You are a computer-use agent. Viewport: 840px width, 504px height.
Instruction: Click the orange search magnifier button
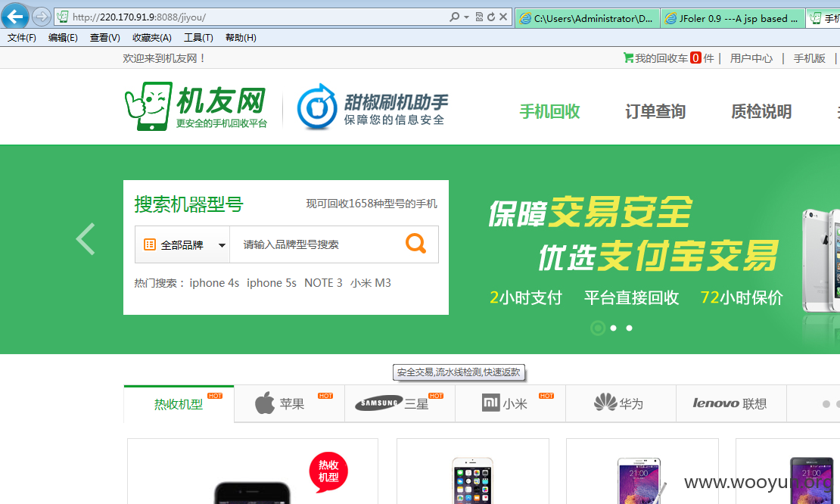coord(415,244)
